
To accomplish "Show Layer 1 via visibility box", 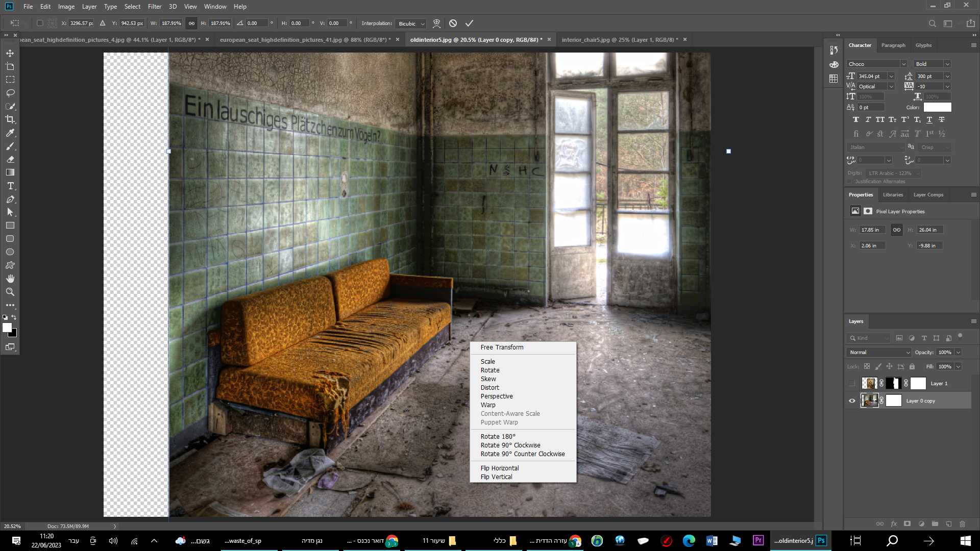I will click(x=852, y=384).
